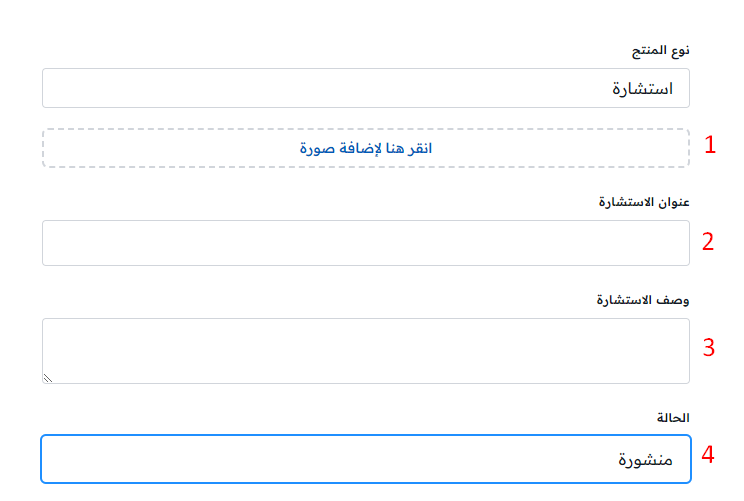Click the انقر هنا لإضافة صورة link
The height and width of the screenshot is (501, 744).
(366, 148)
